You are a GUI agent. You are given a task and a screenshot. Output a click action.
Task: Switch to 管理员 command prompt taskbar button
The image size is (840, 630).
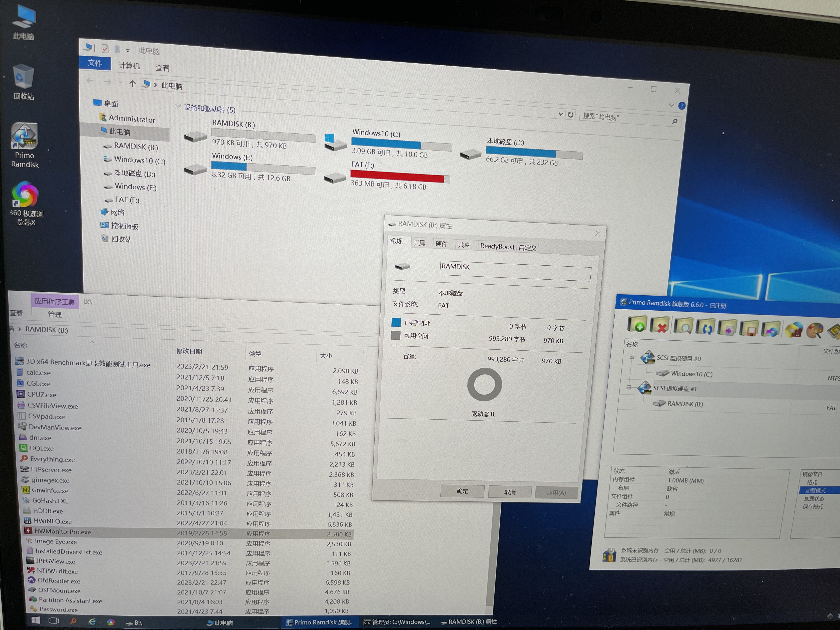point(397,622)
